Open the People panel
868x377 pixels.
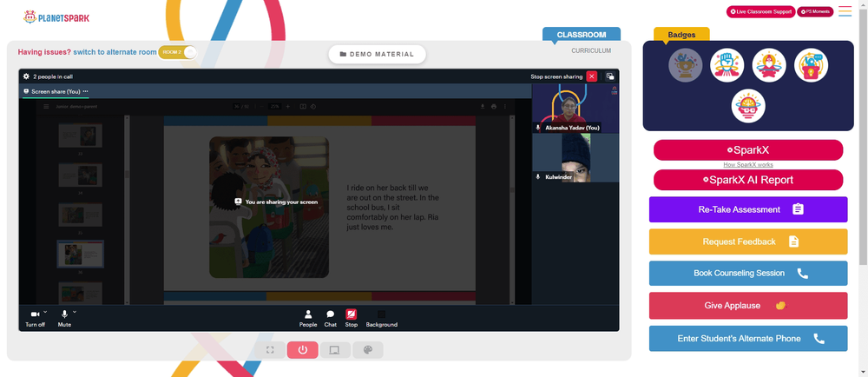tap(308, 318)
